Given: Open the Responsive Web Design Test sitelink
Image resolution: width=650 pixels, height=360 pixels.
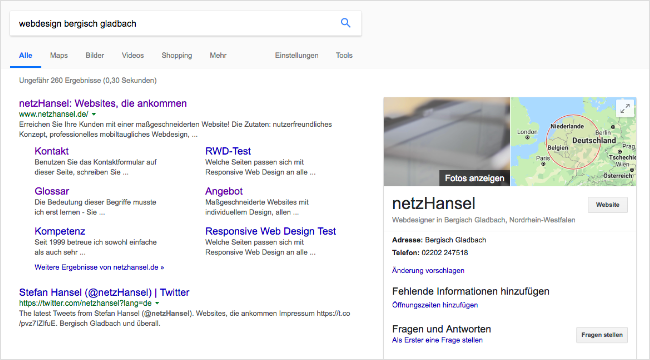Looking at the screenshot, I should [x=270, y=231].
